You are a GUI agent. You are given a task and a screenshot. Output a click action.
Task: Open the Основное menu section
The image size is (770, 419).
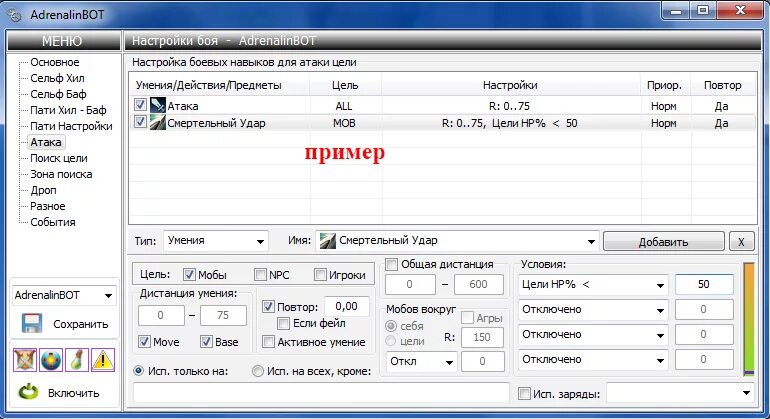tap(55, 62)
